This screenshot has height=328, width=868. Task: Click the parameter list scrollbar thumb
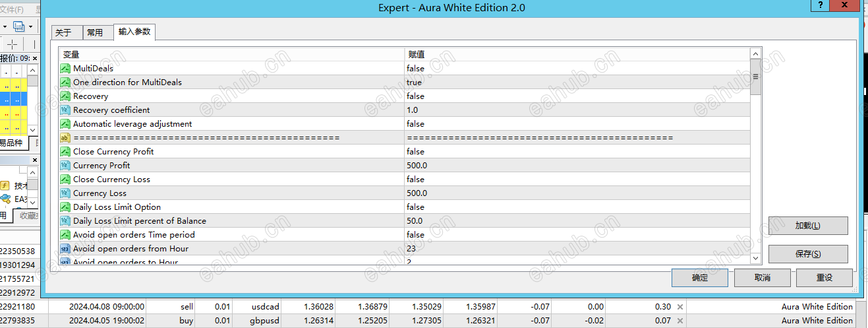click(x=755, y=77)
